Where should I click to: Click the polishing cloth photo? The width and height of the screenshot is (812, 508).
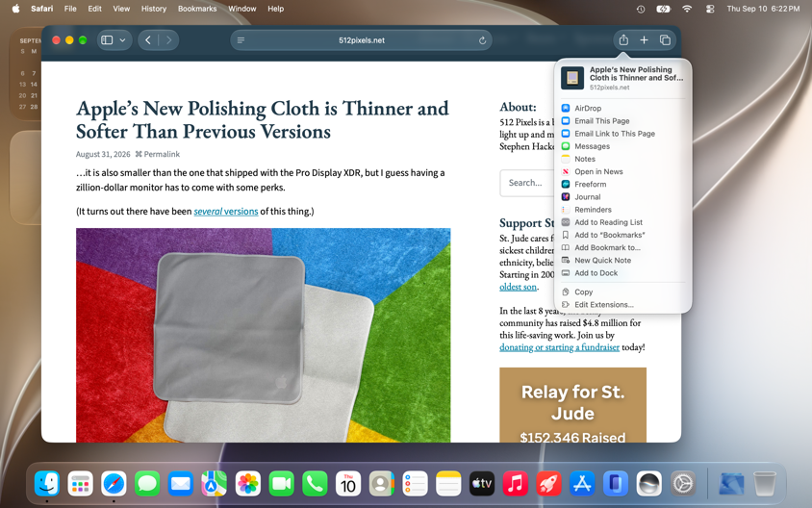[x=263, y=335]
